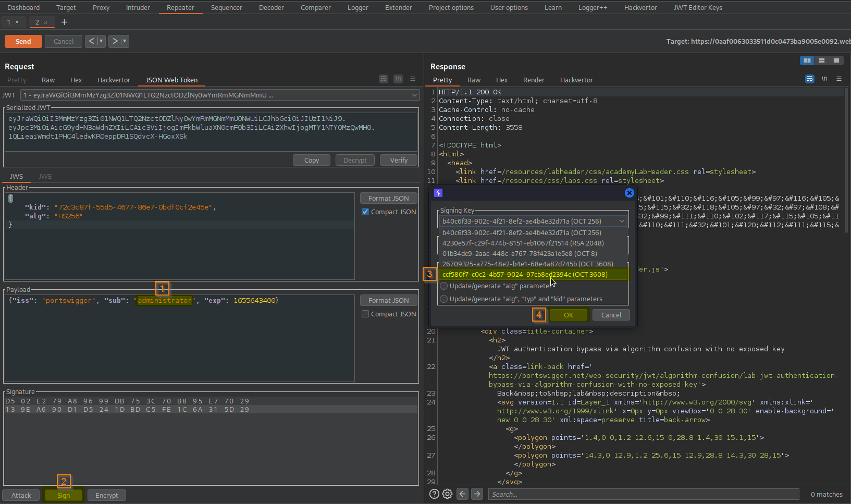Click the Encrypt button
The width and height of the screenshot is (851, 504).
click(x=106, y=495)
